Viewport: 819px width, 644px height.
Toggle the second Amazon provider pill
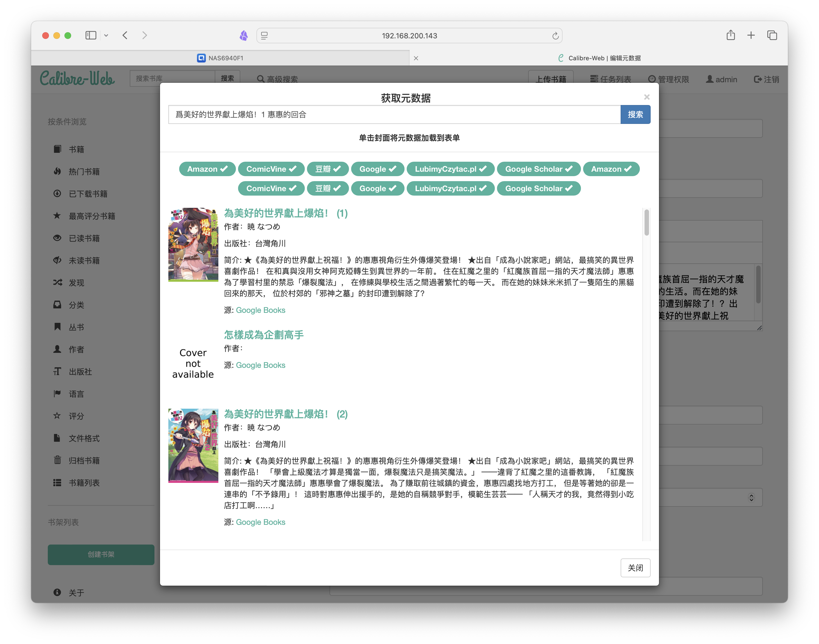coord(611,169)
